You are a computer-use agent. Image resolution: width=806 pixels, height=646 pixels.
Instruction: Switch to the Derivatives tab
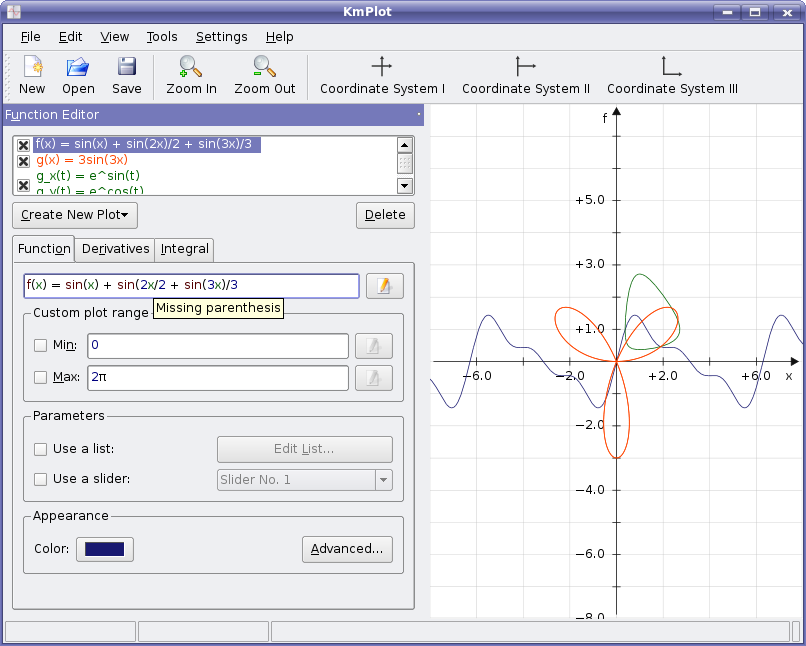[x=115, y=249]
